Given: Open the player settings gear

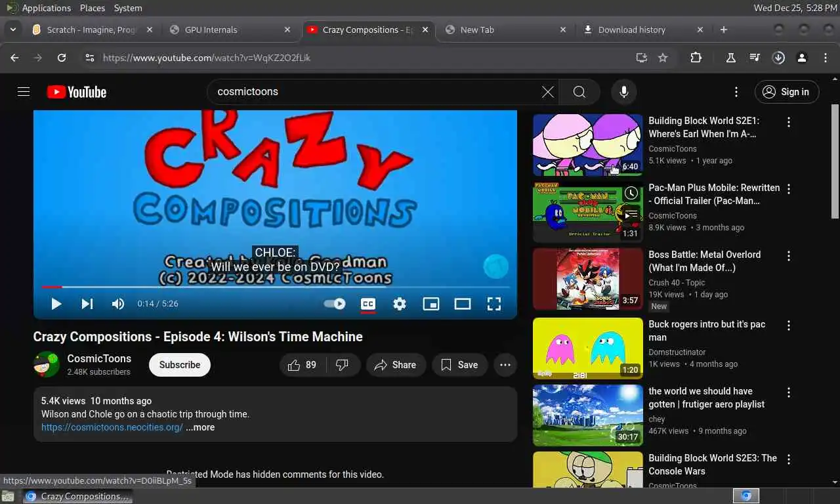Looking at the screenshot, I should 400,304.
